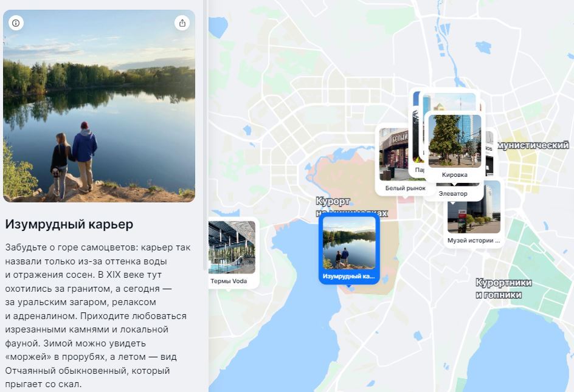The width and height of the screenshot is (574, 392).
Task: Click the Курортники и гопники district label
Action: click(503, 289)
